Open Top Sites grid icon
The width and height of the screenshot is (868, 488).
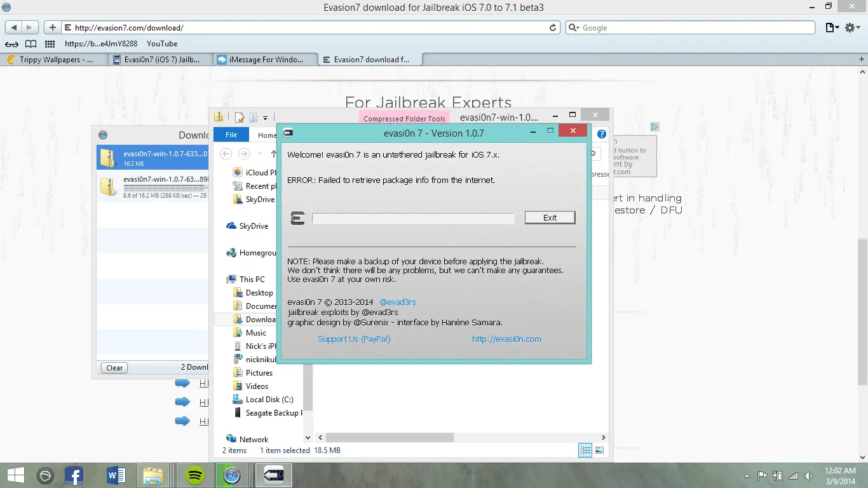click(50, 44)
